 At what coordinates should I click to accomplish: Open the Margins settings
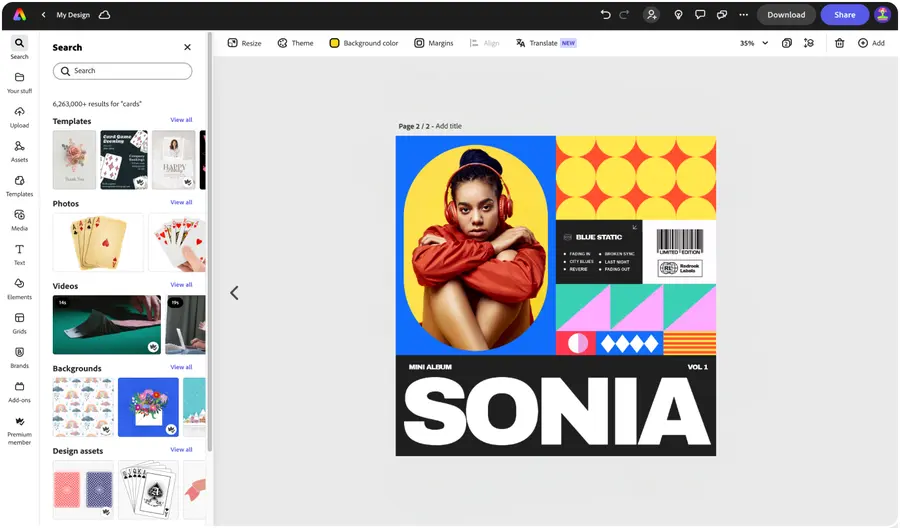(434, 43)
